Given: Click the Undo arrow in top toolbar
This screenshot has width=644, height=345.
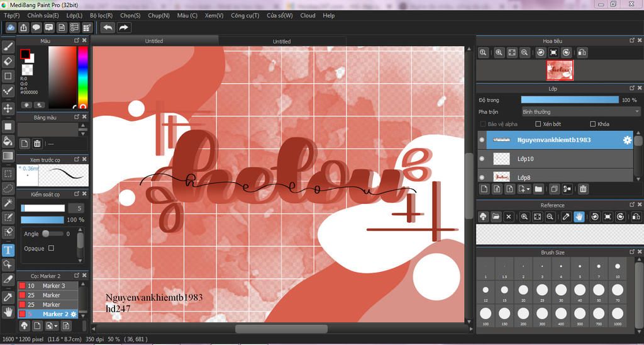Looking at the screenshot, I should [108, 28].
